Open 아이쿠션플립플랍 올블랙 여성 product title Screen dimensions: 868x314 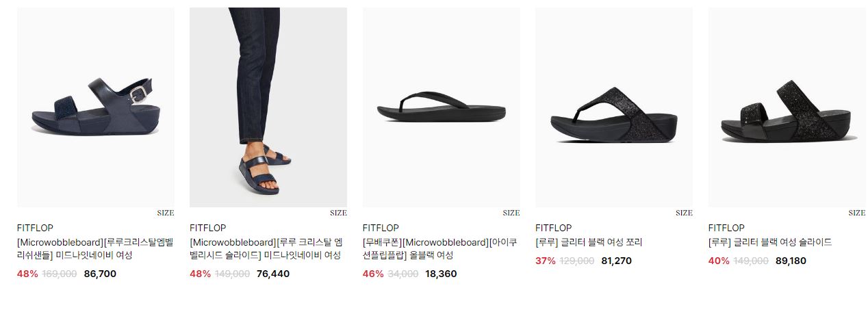click(x=440, y=249)
